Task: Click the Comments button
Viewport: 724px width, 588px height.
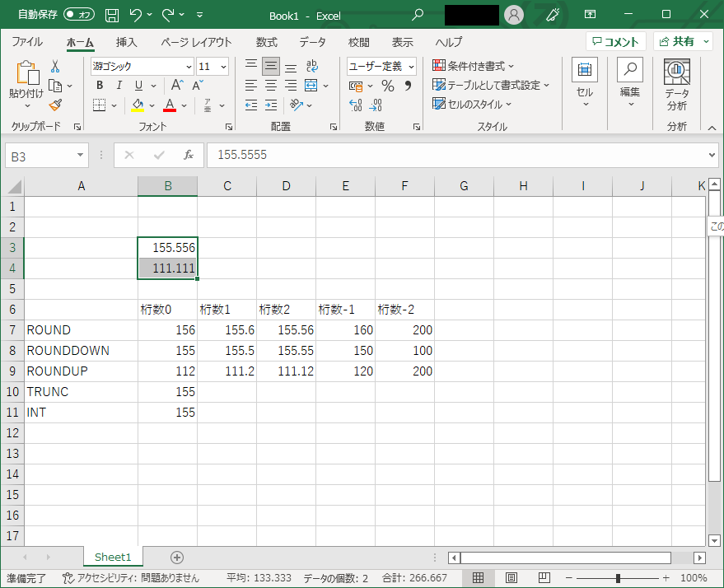Action: (615, 41)
